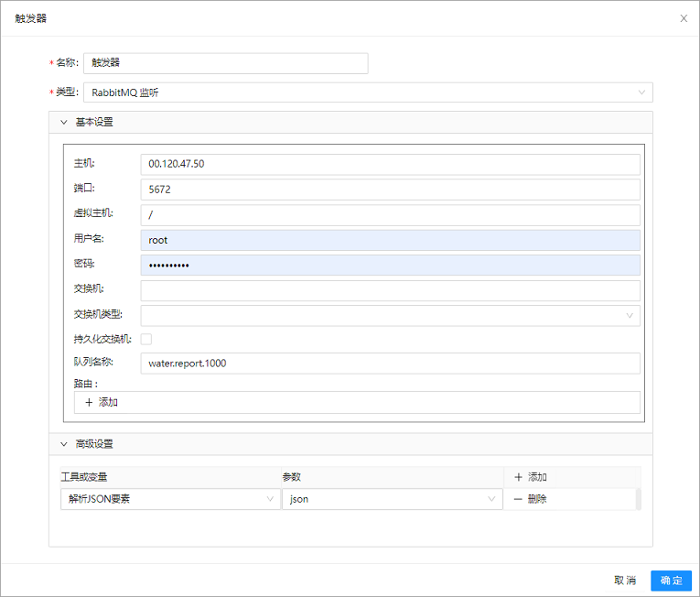
Task: Click the 取消 button
Action: pos(625,581)
